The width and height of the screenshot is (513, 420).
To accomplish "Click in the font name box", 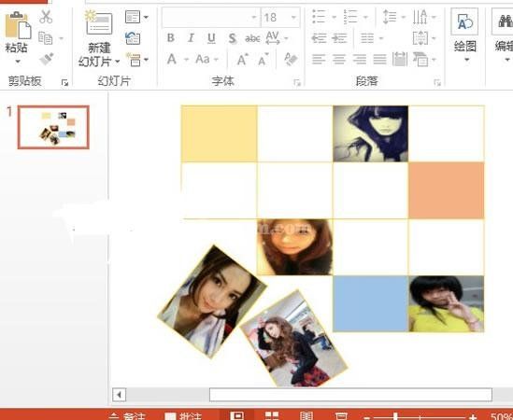I will 211,17.
